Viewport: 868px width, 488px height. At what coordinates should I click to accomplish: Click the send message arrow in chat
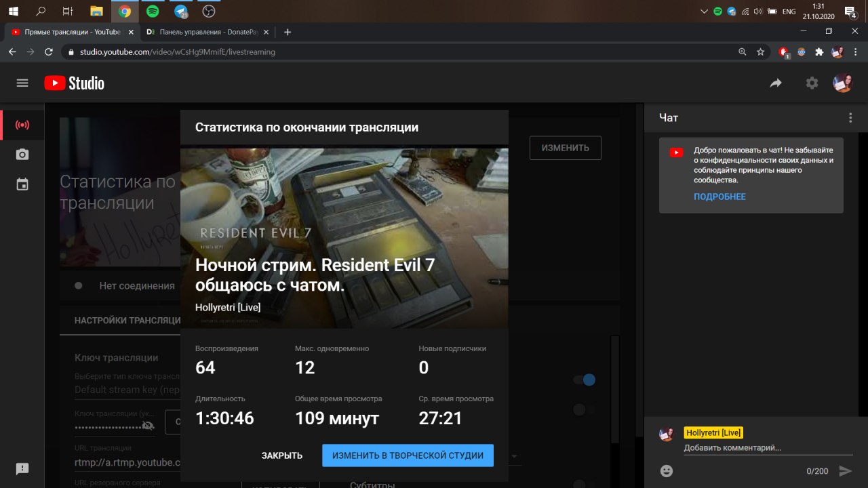845,471
